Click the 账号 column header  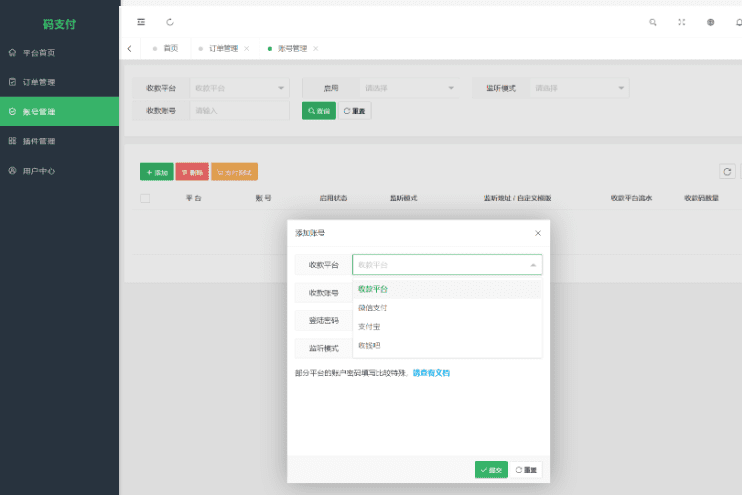coord(263,198)
